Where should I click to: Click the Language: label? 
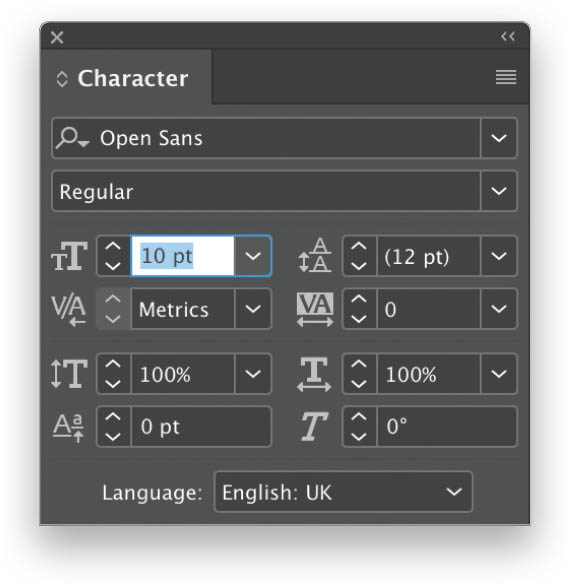[152, 492]
